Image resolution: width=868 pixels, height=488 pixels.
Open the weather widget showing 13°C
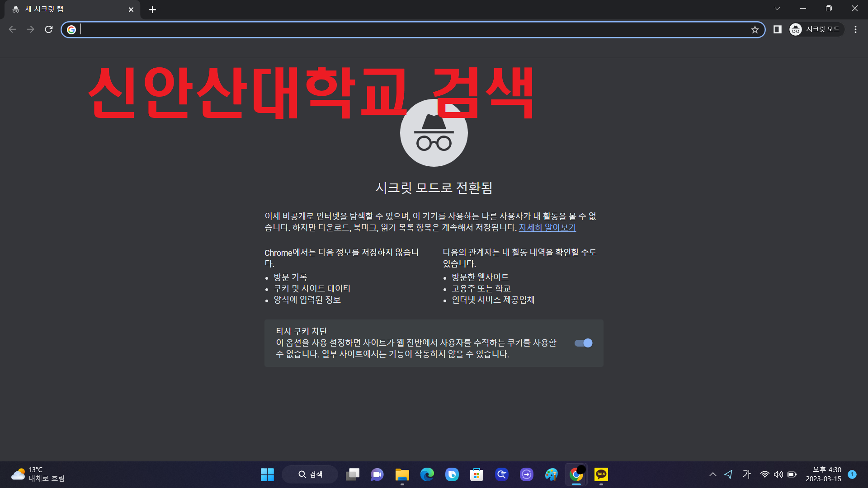click(38, 474)
